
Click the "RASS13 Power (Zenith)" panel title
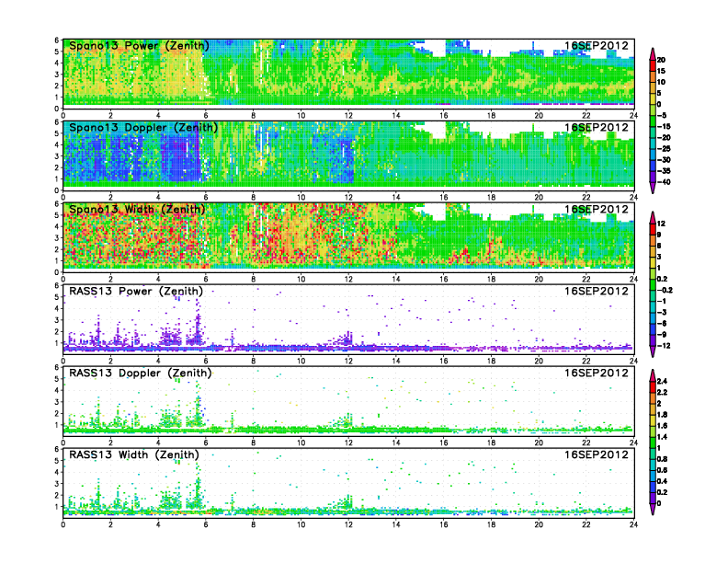(x=136, y=292)
